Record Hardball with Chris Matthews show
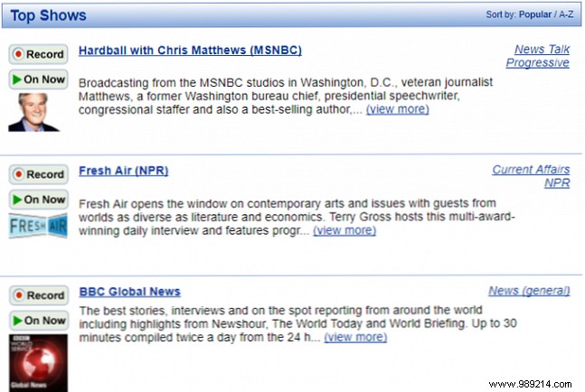The height and width of the screenshot is (392, 585). 38,54
